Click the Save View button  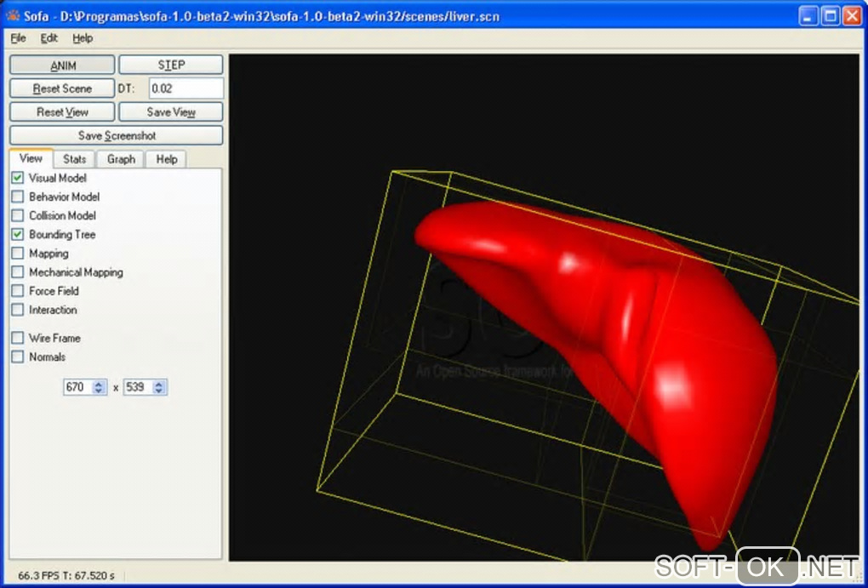(171, 111)
